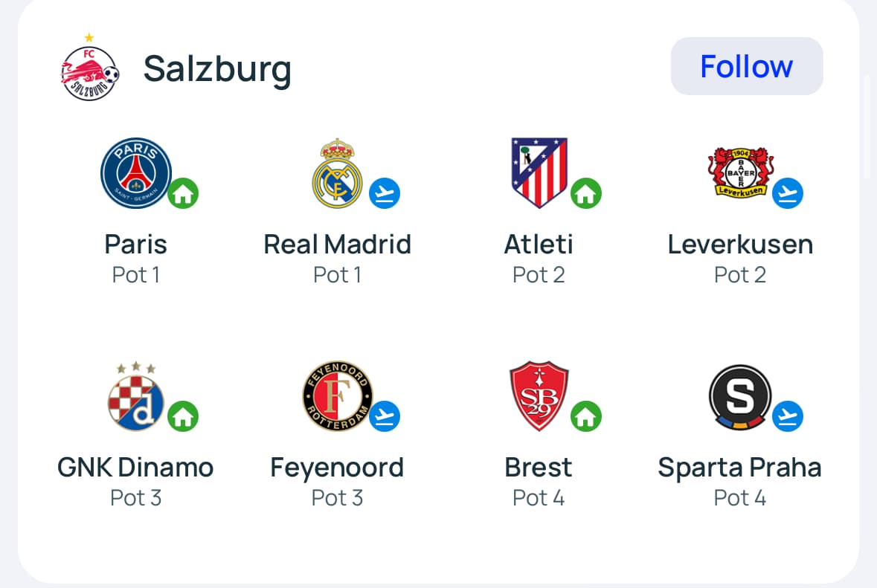Tap the home badge next to Atleti

(586, 194)
